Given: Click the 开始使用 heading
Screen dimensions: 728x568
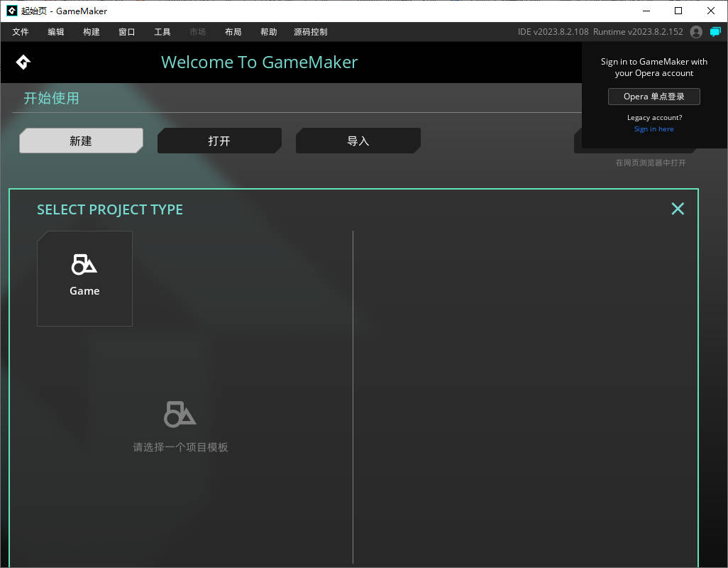Looking at the screenshot, I should coord(52,98).
